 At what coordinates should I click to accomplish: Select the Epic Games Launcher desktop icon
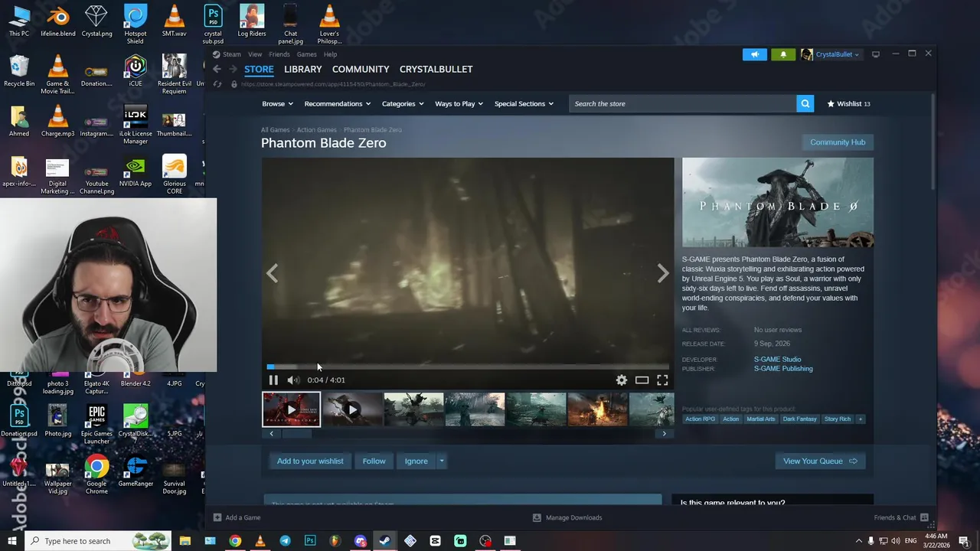96,425
